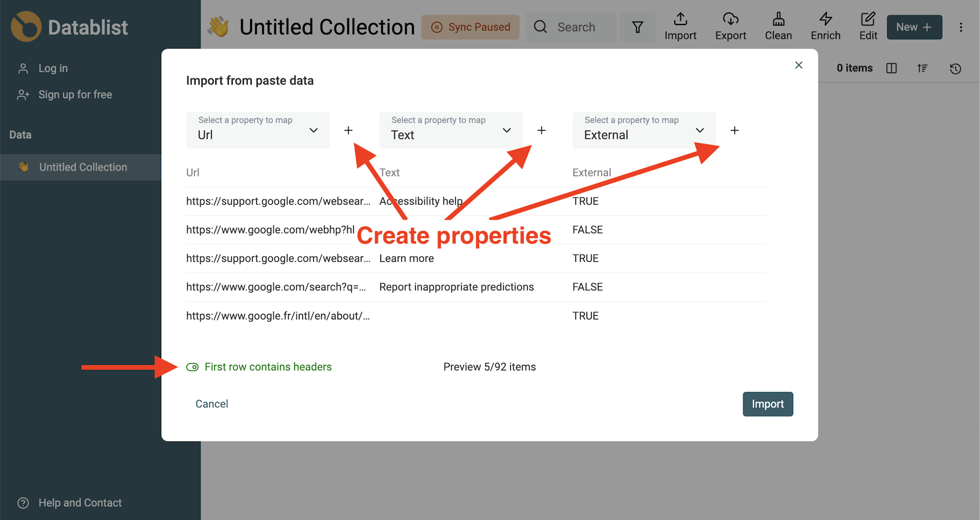Click the Edit icon in the toolbar
This screenshot has height=520, width=980.
coord(868,27)
